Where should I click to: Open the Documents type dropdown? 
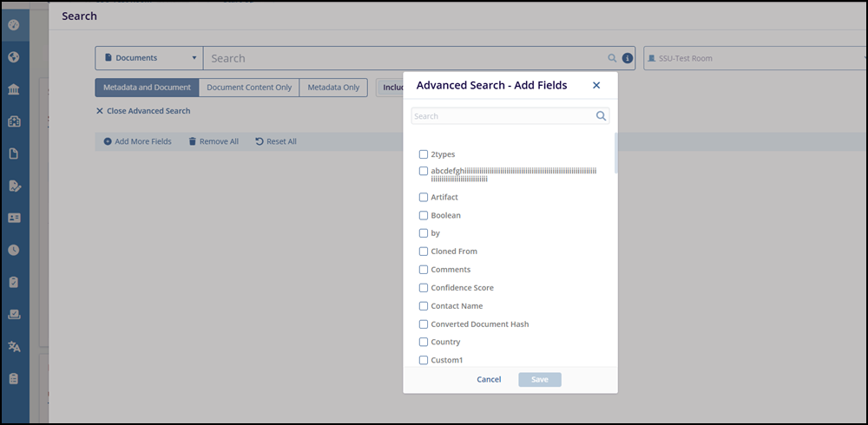pos(149,58)
